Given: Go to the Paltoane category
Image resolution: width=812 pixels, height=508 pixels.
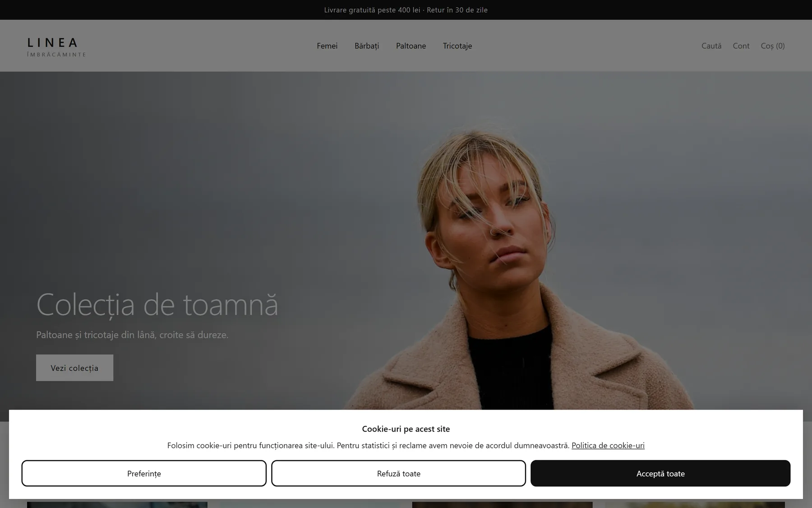Looking at the screenshot, I should [411, 46].
